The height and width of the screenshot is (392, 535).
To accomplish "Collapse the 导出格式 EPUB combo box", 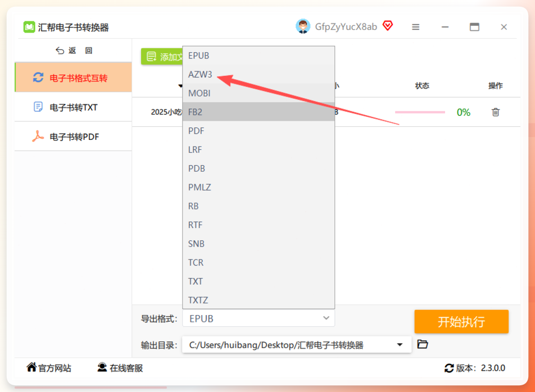I will (259, 318).
